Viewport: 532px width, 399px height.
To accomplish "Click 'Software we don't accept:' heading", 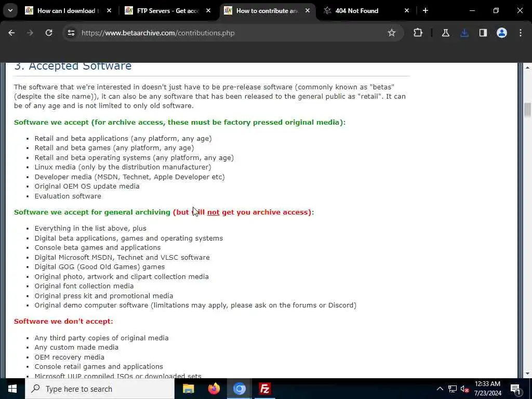I will [63, 321].
